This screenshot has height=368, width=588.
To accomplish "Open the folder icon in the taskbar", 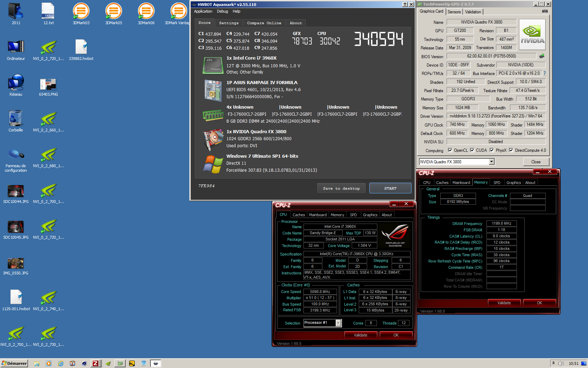I will (37, 363).
